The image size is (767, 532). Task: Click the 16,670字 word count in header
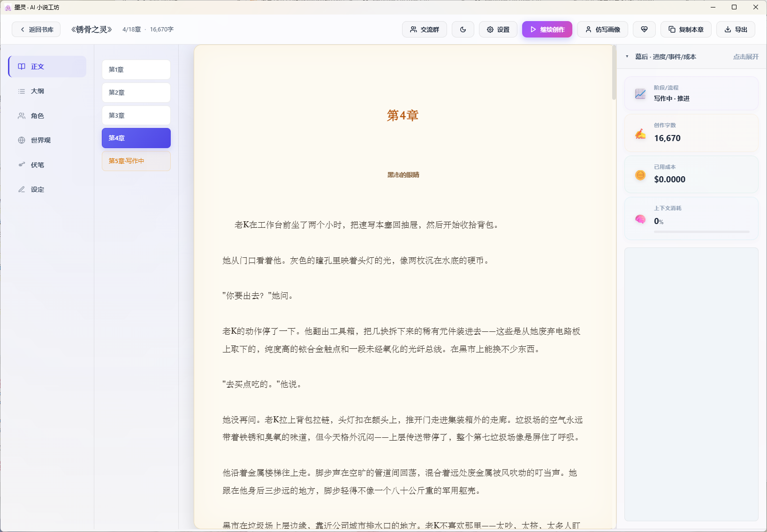point(162,30)
